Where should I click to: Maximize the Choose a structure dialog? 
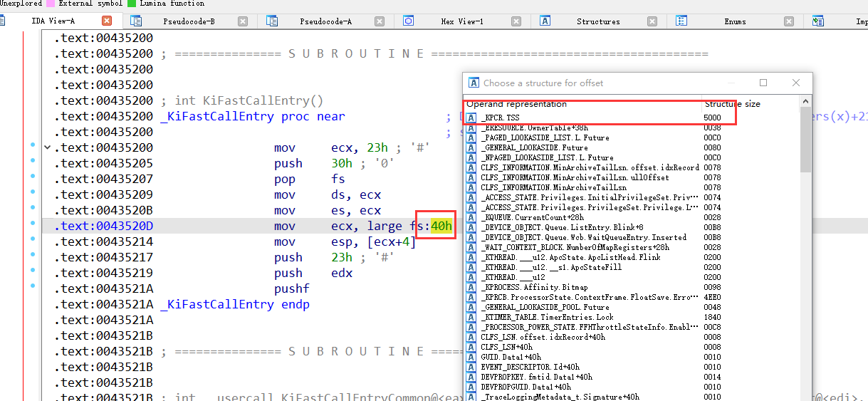[763, 83]
